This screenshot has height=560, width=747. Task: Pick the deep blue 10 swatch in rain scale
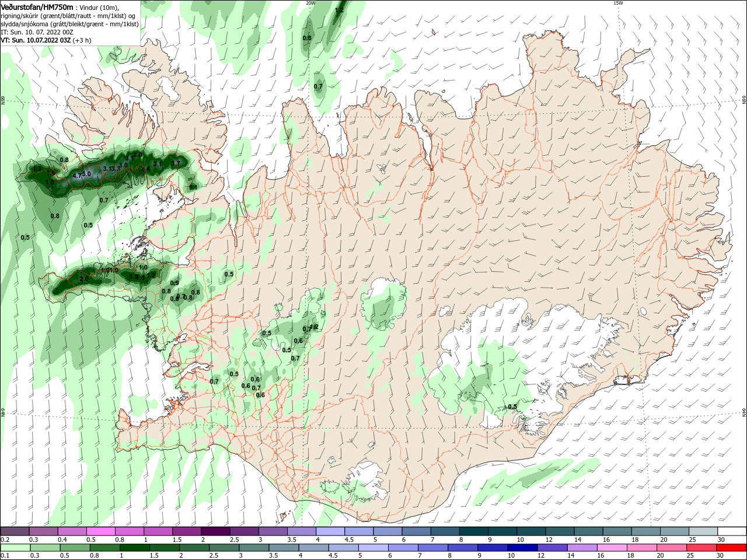pyautogui.click(x=522, y=548)
